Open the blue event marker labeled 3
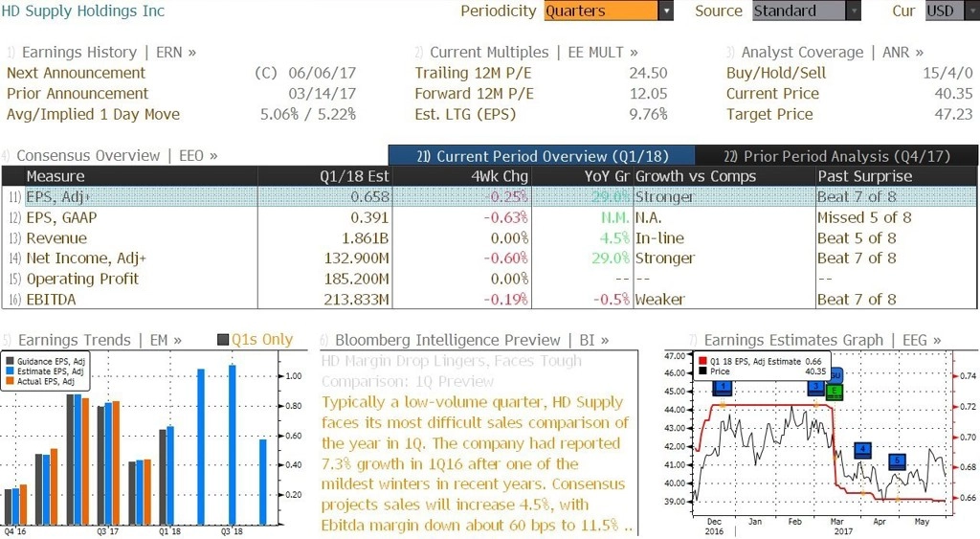Image resolution: width=980 pixels, height=539 pixels. pyautogui.click(x=815, y=389)
